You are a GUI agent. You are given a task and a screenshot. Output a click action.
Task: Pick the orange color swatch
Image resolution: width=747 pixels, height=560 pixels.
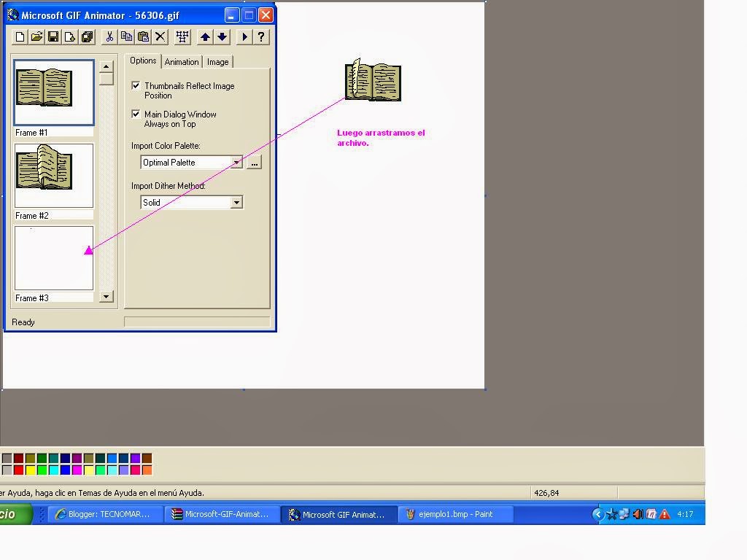pos(147,470)
